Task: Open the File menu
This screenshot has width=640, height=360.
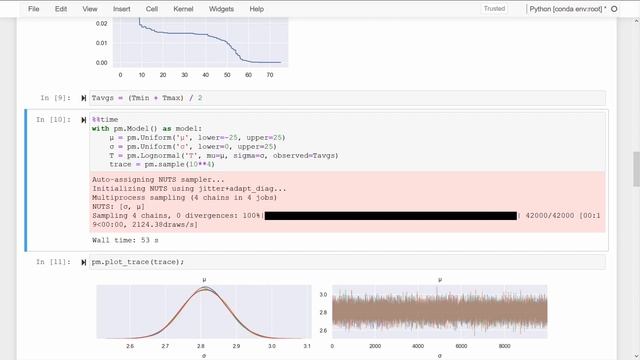Action: 33,9
